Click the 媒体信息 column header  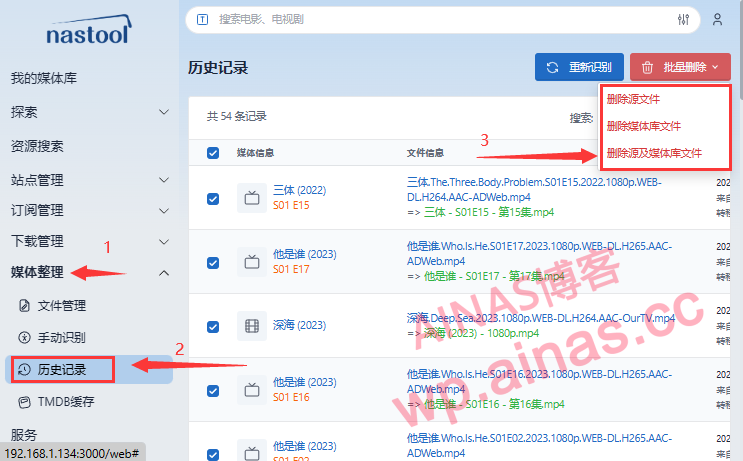click(x=255, y=153)
